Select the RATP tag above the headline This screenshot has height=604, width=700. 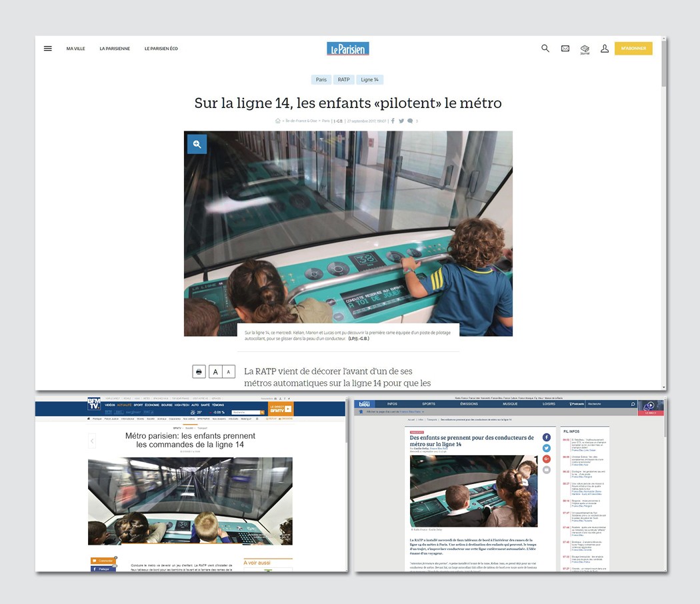(x=343, y=79)
